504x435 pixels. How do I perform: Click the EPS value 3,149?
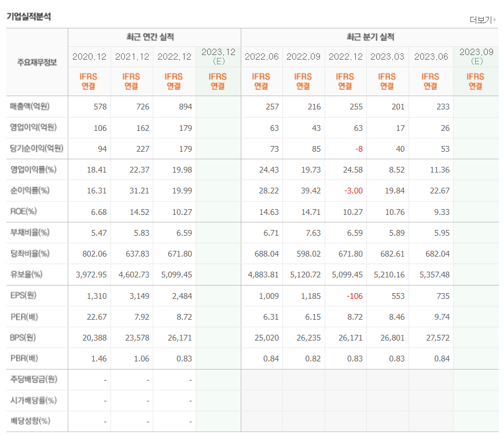[139, 296]
